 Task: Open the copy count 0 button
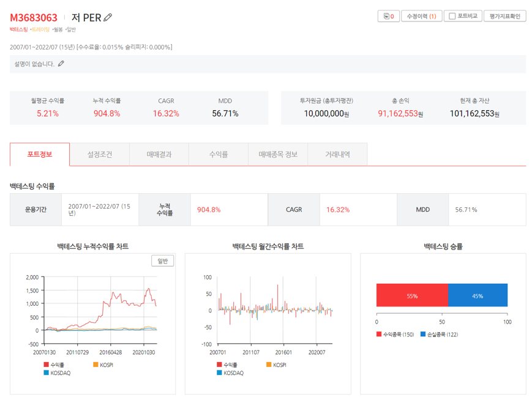389,17
